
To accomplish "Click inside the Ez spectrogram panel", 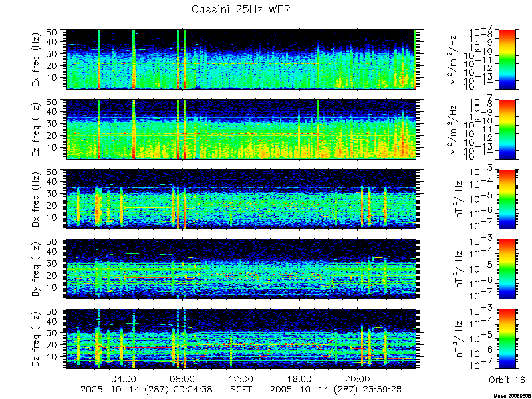I will click(241, 129).
